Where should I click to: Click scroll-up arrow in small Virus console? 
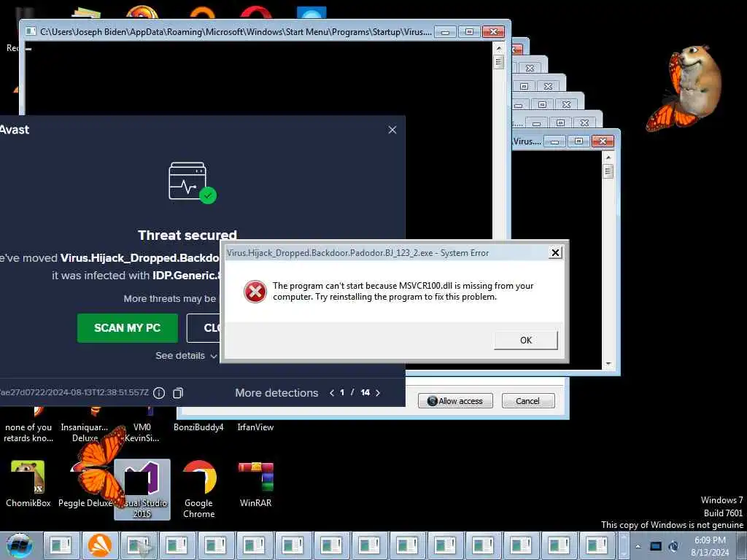point(608,157)
